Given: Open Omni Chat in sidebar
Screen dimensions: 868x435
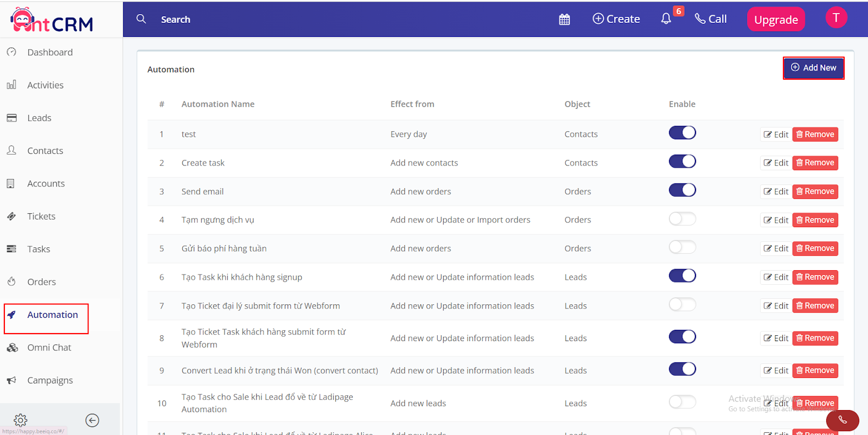Looking at the screenshot, I should (x=49, y=348).
